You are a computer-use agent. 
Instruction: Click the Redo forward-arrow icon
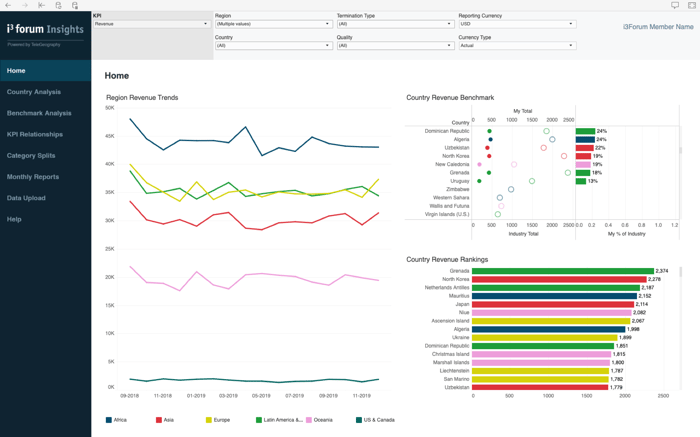(x=25, y=5)
